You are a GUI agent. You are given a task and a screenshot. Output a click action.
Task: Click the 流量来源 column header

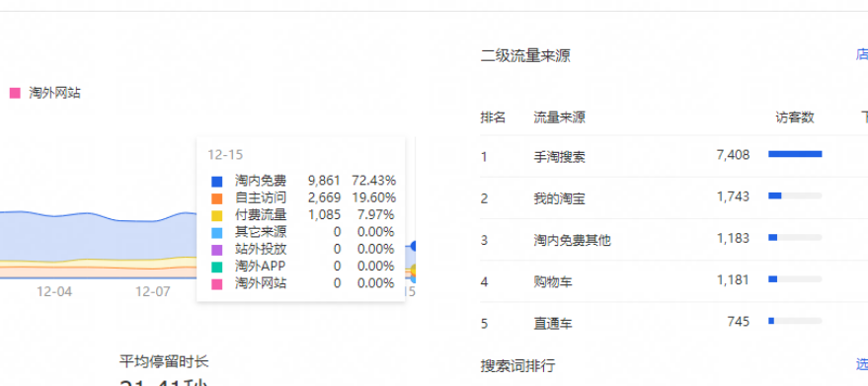tap(559, 117)
